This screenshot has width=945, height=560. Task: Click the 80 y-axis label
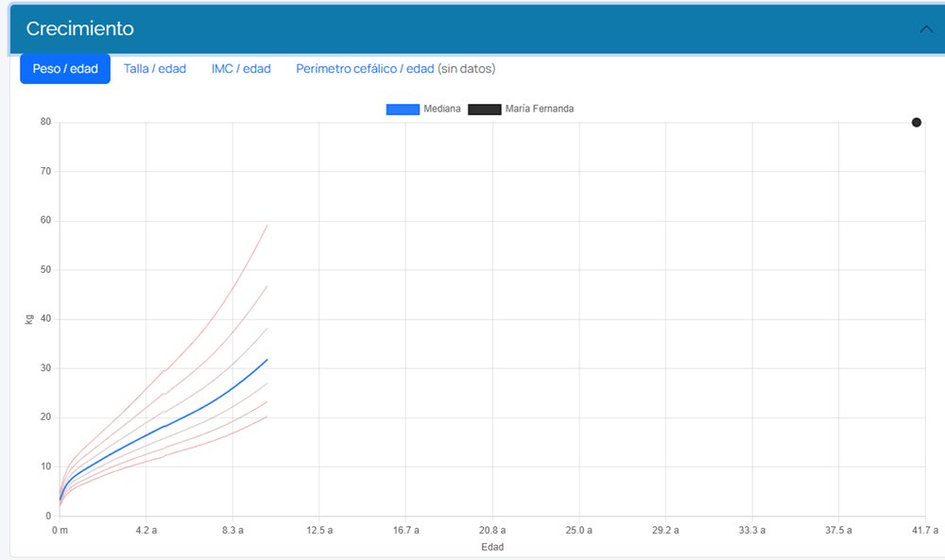click(45, 122)
